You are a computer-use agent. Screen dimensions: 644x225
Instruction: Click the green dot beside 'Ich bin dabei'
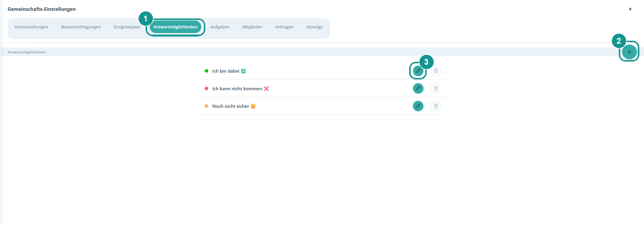pos(206,71)
